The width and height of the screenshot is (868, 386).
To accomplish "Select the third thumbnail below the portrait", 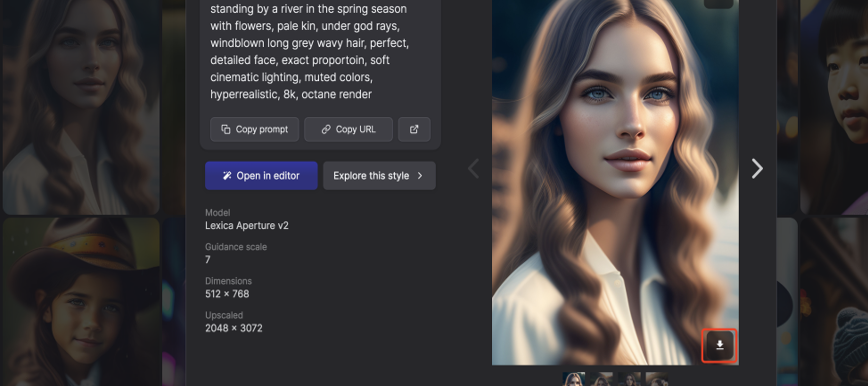I will click(629, 379).
